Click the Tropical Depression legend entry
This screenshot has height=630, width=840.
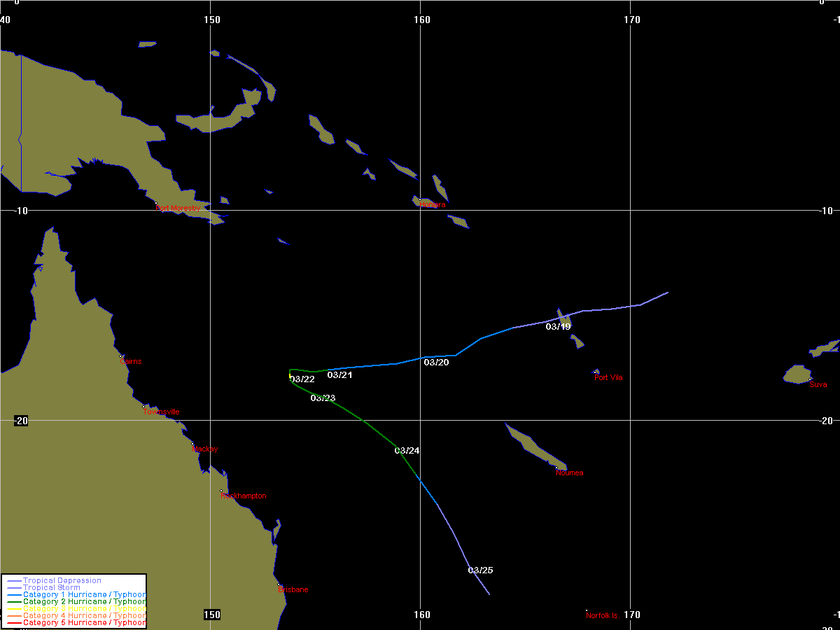tap(62, 581)
